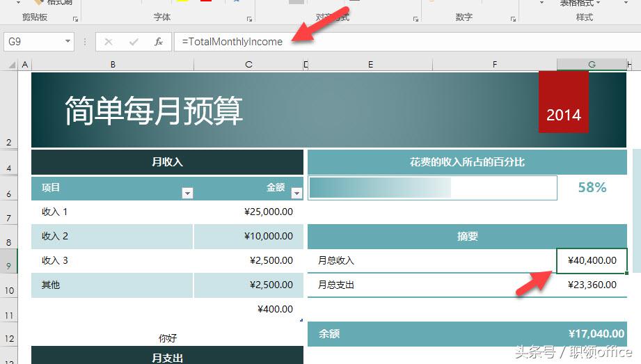The image size is (641, 364).
Task: Open Insert Function via the fx icon
Action: click(x=159, y=42)
